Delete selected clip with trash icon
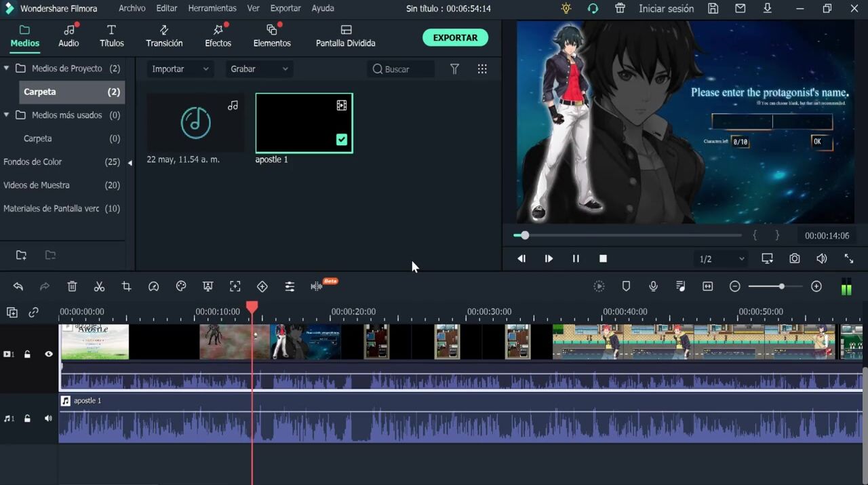This screenshot has width=868, height=485. coord(72,287)
